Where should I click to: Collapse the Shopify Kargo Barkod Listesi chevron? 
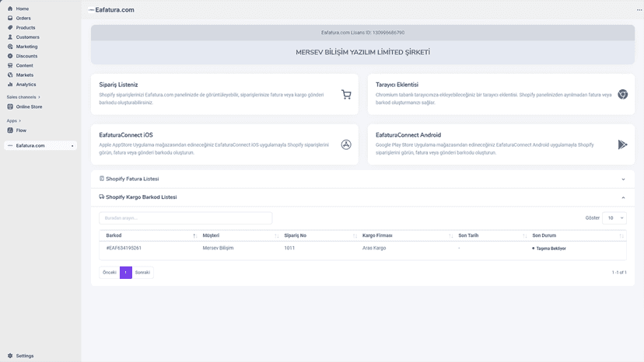[623, 197]
